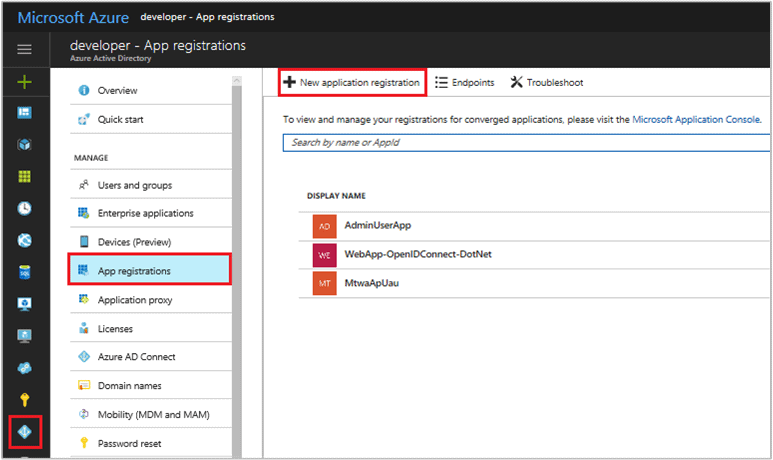Select the Overview menu item
The height and width of the screenshot is (460, 773).
[x=117, y=91]
